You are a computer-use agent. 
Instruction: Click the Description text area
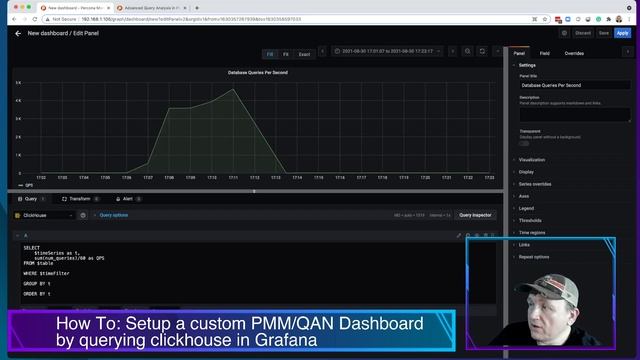click(575, 115)
